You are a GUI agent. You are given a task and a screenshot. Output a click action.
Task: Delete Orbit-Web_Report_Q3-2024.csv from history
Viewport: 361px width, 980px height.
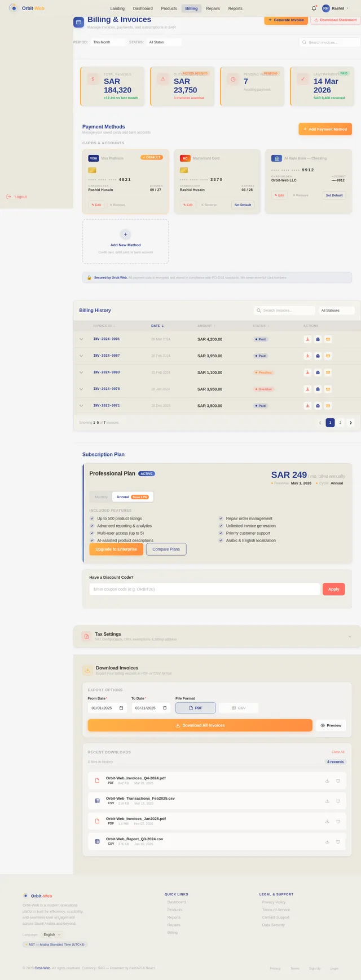(x=338, y=841)
